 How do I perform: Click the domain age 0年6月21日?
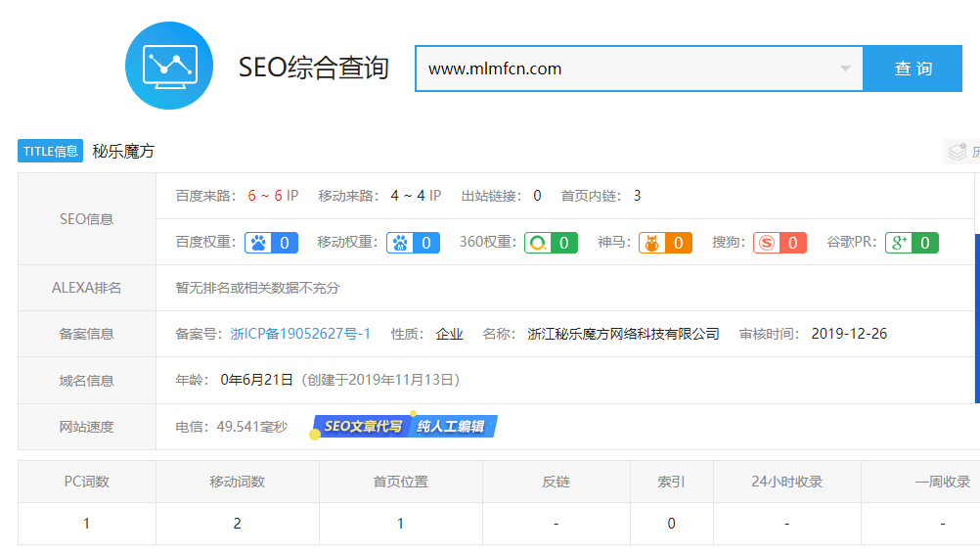pos(256,380)
